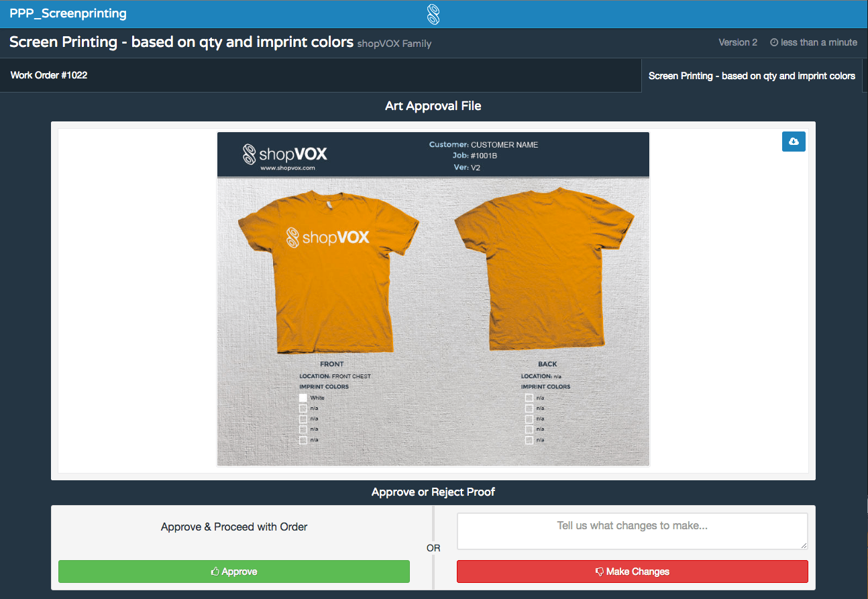Click the thumbs-down icon on Make Changes
This screenshot has height=599, width=868.
point(599,571)
